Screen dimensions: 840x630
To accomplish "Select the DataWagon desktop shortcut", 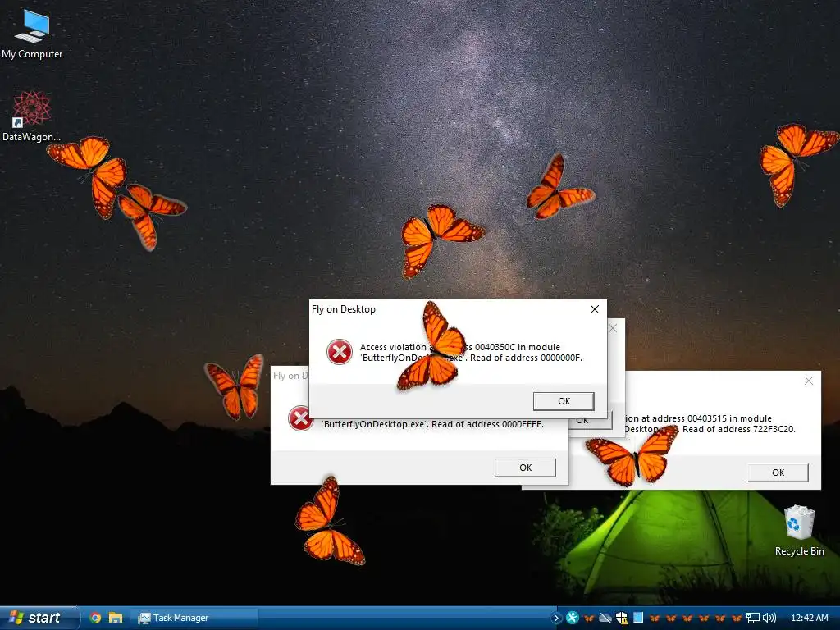I will [32, 116].
